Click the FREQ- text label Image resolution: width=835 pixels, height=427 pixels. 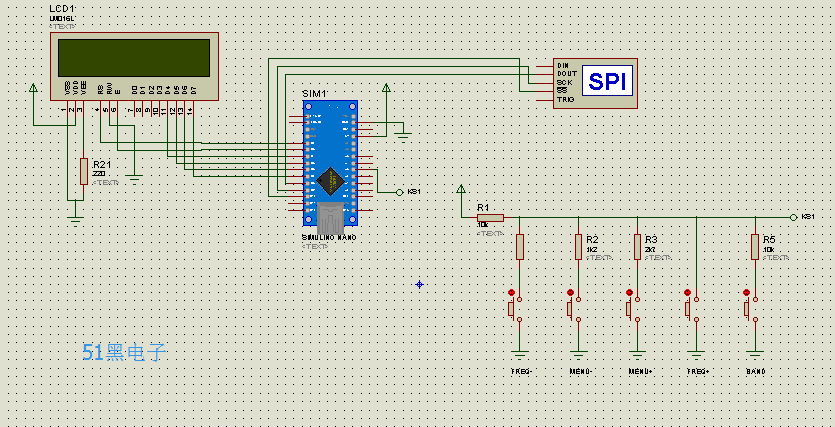[x=522, y=371]
